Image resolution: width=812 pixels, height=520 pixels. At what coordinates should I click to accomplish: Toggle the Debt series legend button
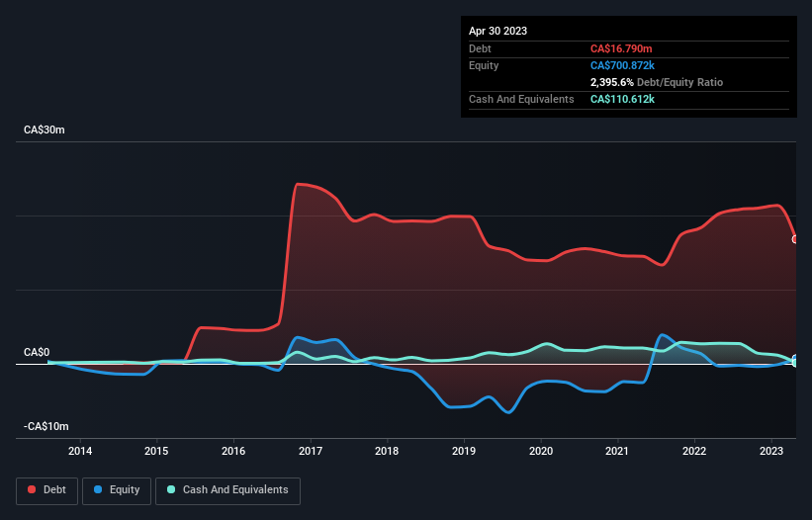tap(46, 490)
